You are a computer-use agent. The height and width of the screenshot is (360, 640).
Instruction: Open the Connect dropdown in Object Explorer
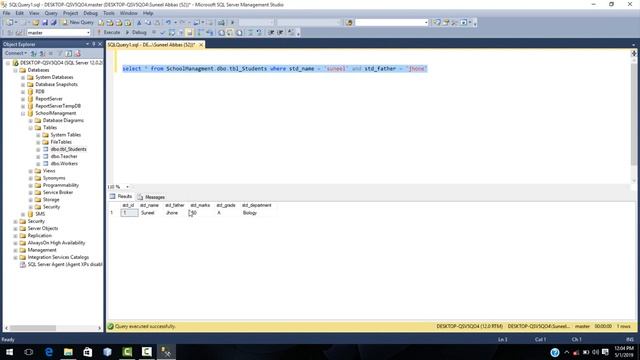(16, 53)
